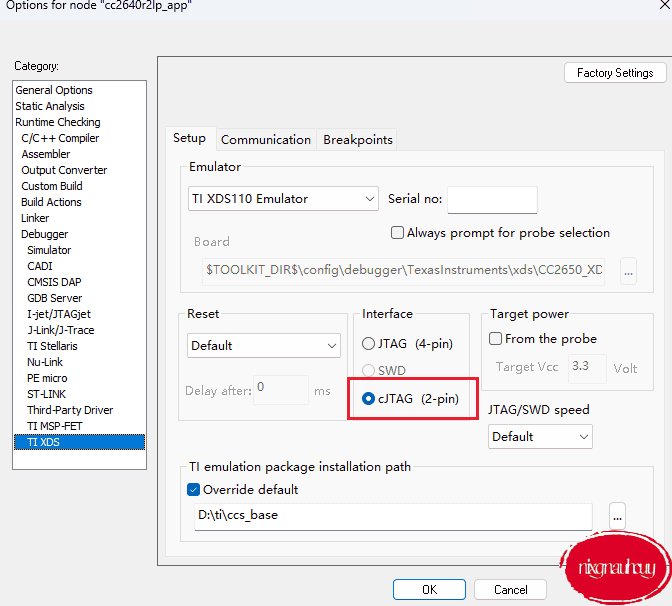Click browse button beside Board file path
The height and width of the screenshot is (606, 672).
point(628,270)
